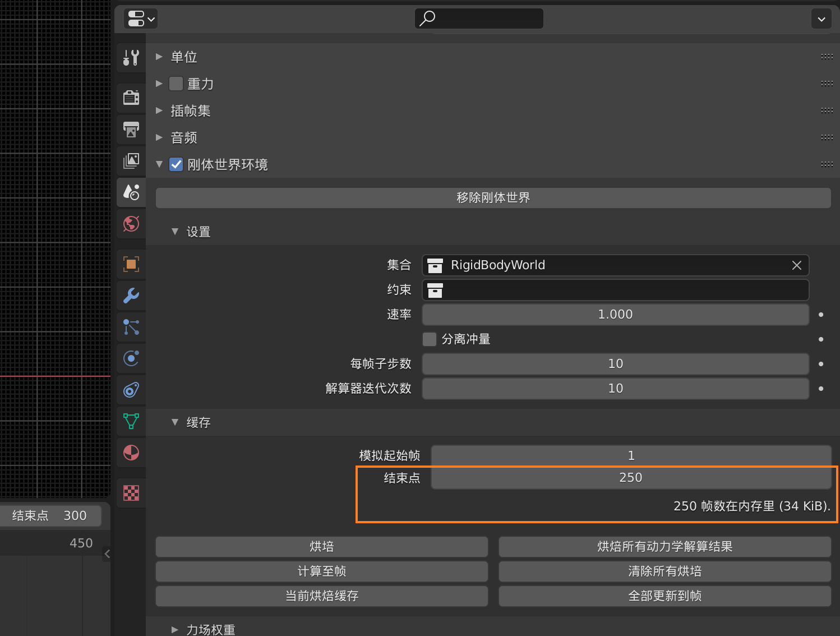The height and width of the screenshot is (636, 840).
Task: Collapse the 缓存 subpanel
Action: point(175,422)
